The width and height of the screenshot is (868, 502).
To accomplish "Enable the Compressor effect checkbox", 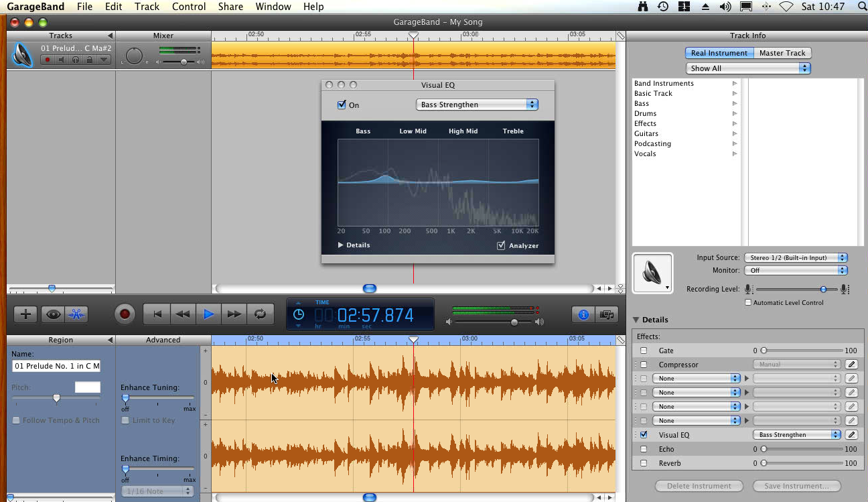I will pos(644,365).
